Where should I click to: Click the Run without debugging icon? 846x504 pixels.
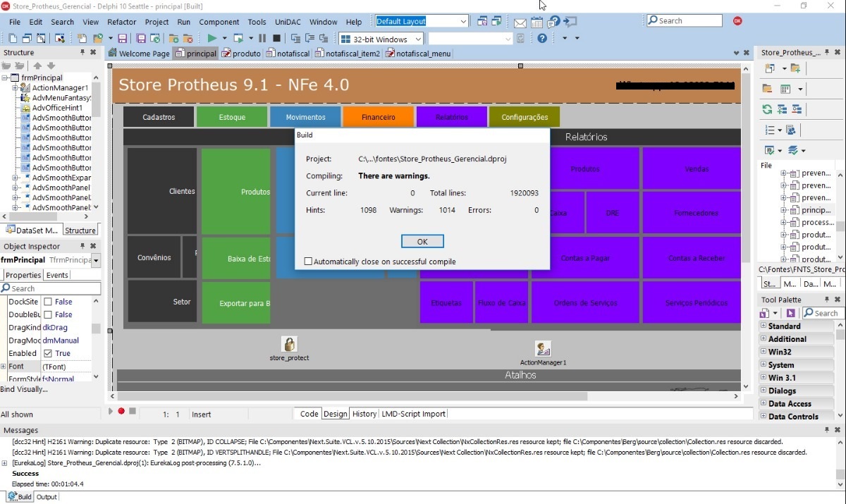click(239, 39)
